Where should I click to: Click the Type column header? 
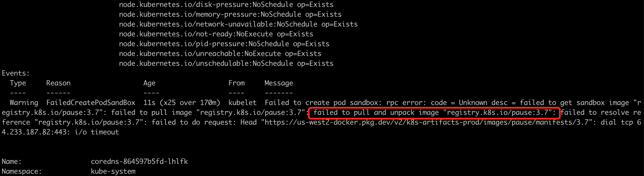[x=18, y=83]
